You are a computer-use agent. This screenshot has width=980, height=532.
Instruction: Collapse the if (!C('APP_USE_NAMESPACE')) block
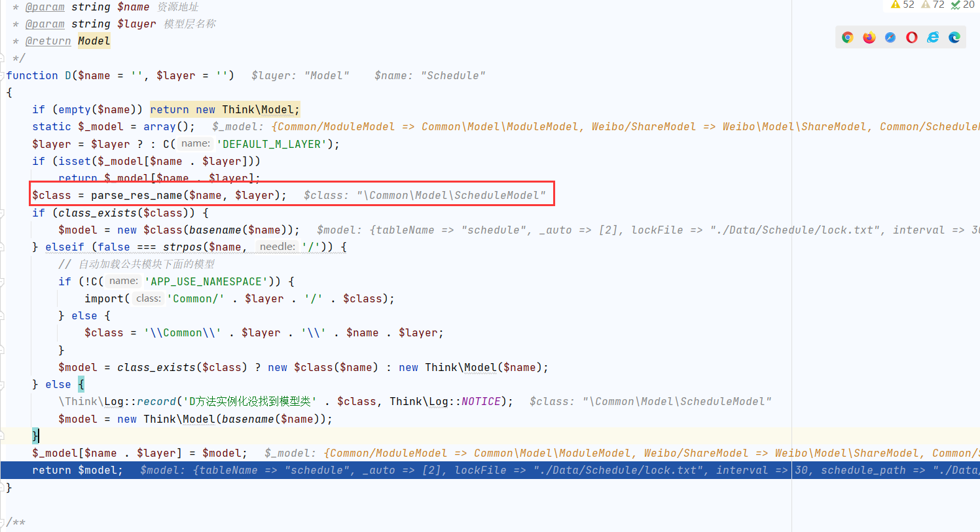[x=2, y=282]
